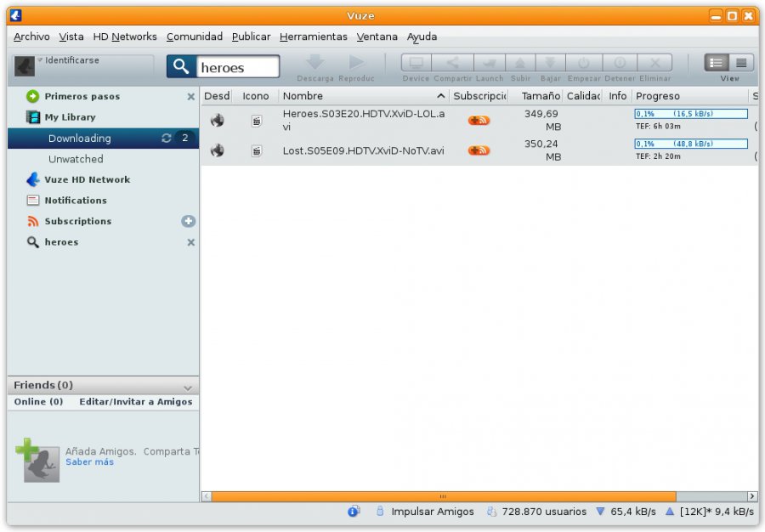Click the add friend frog icon
This screenshot has width=765, height=532.
pyautogui.click(x=37, y=460)
